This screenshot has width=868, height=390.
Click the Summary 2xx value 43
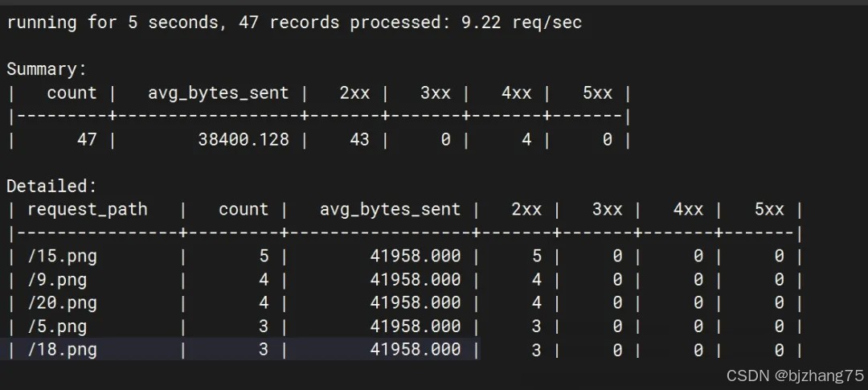tap(359, 140)
